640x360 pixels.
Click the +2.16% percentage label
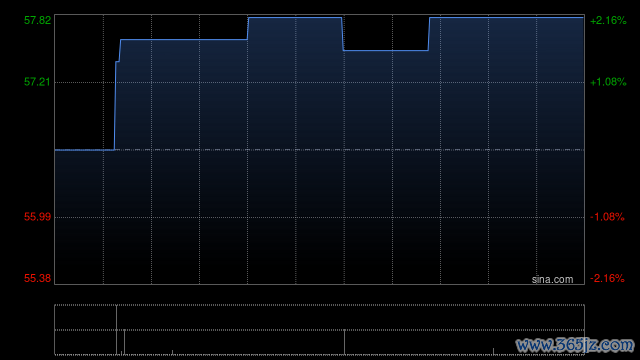[608, 20]
